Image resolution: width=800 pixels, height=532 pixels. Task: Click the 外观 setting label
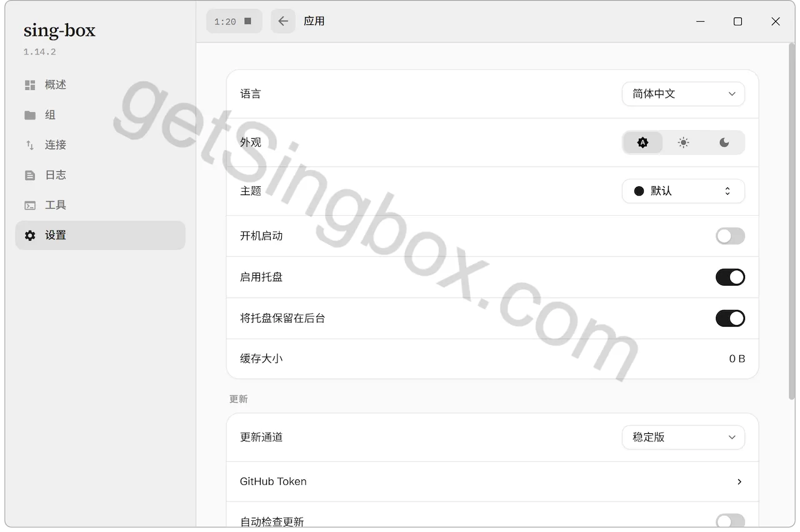pyautogui.click(x=251, y=143)
